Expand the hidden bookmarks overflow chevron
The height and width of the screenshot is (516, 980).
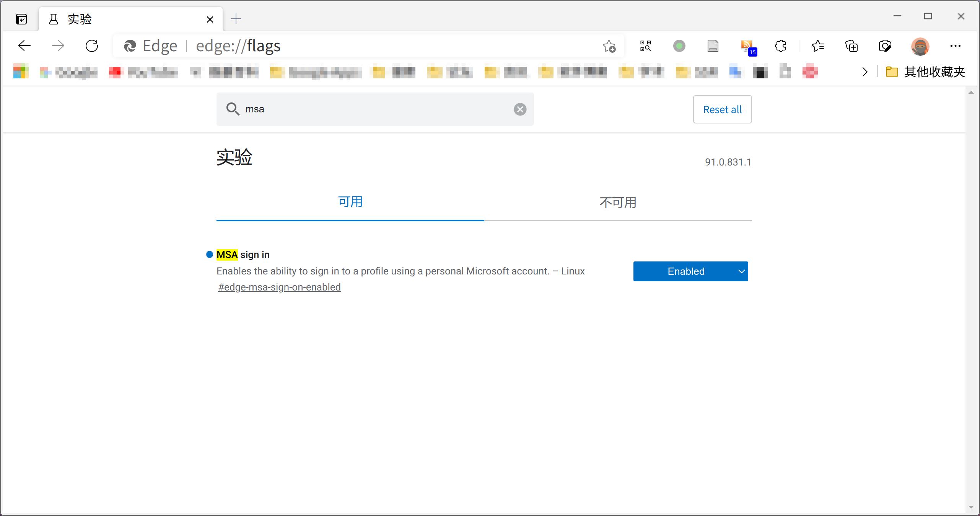tap(865, 72)
